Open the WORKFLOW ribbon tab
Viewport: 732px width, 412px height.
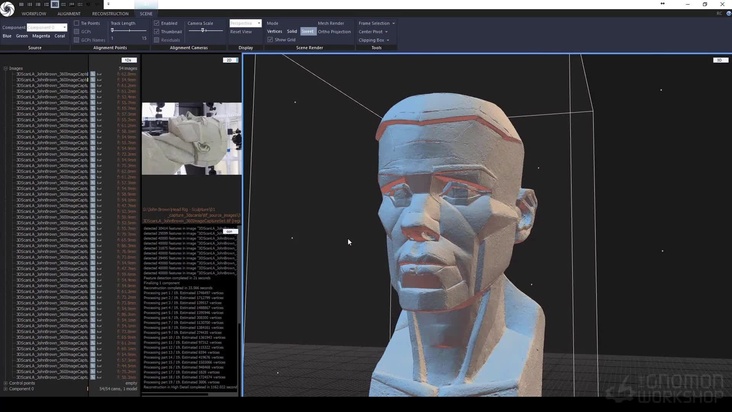point(34,14)
